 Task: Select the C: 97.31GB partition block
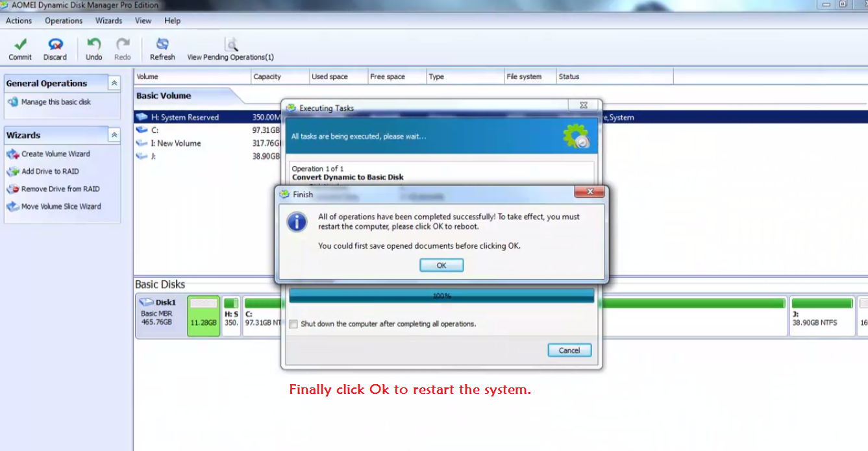(x=262, y=316)
